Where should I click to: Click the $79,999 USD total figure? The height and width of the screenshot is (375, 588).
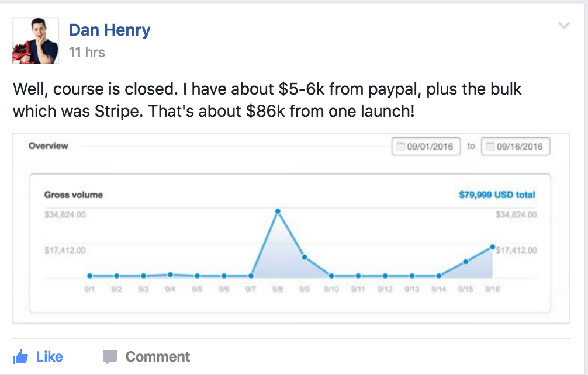(x=497, y=195)
